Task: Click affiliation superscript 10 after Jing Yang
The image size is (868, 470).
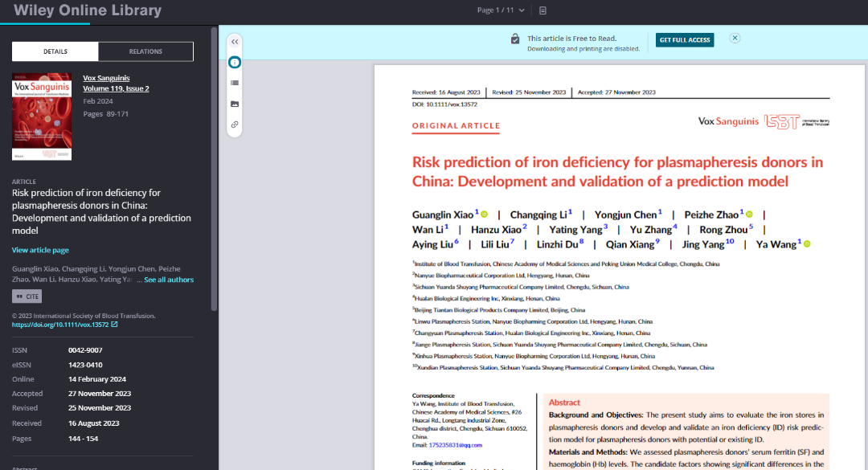Action: (730, 241)
